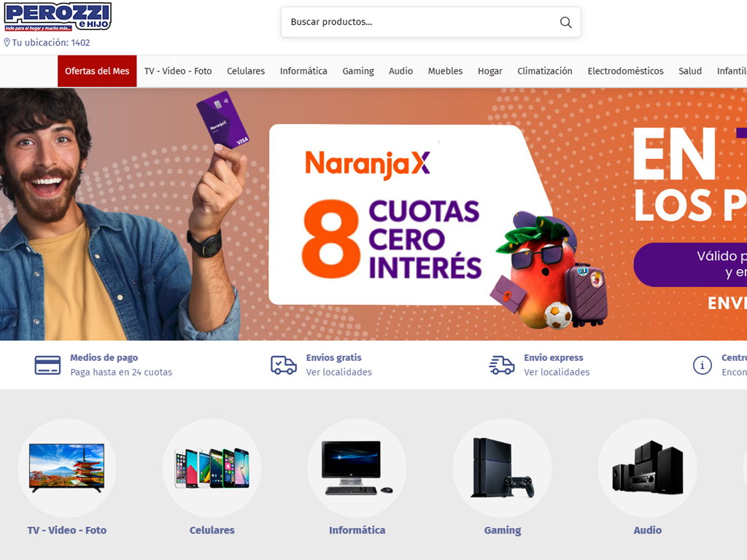Viewport: 747px width, 560px height.
Task: Click the location pin icon
Action: pyautogui.click(x=7, y=42)
